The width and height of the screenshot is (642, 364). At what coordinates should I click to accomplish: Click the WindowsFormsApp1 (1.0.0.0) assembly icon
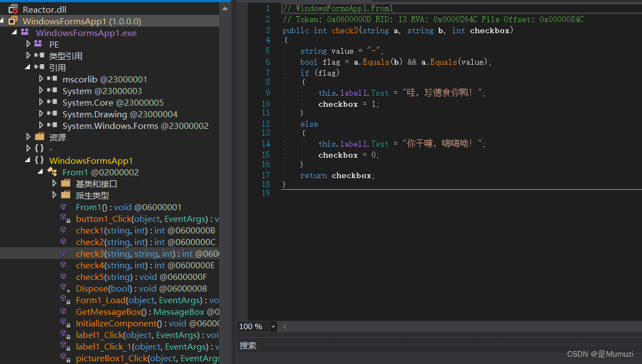13,21
